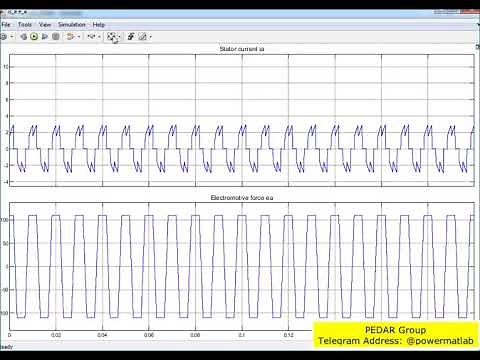The height and width of the screenshot is (360, 480).
Task: Click the highlight block icon
Action: click(70, 37)
